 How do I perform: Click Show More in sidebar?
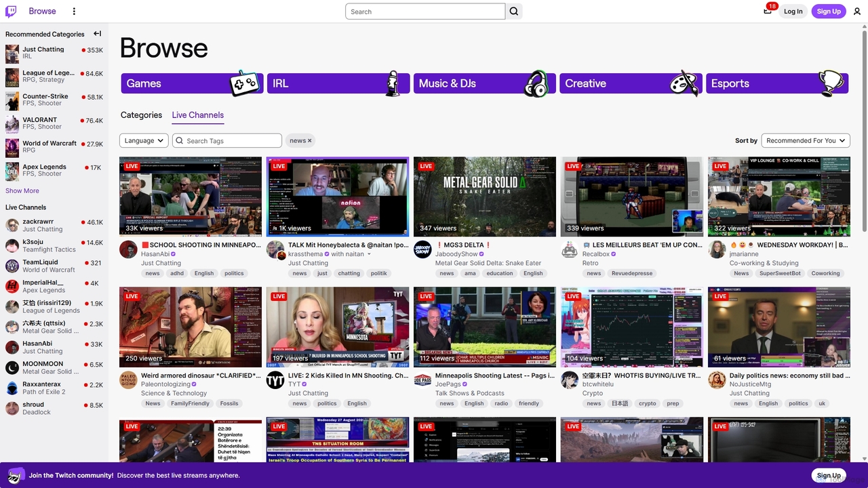click(x=22, y=190)
